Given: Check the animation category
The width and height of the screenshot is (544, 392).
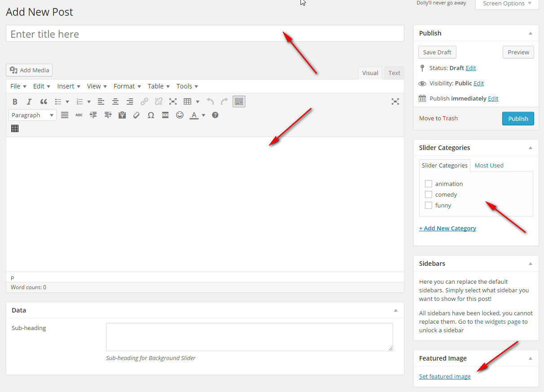Looking at the screenshot, I should 429,184.
